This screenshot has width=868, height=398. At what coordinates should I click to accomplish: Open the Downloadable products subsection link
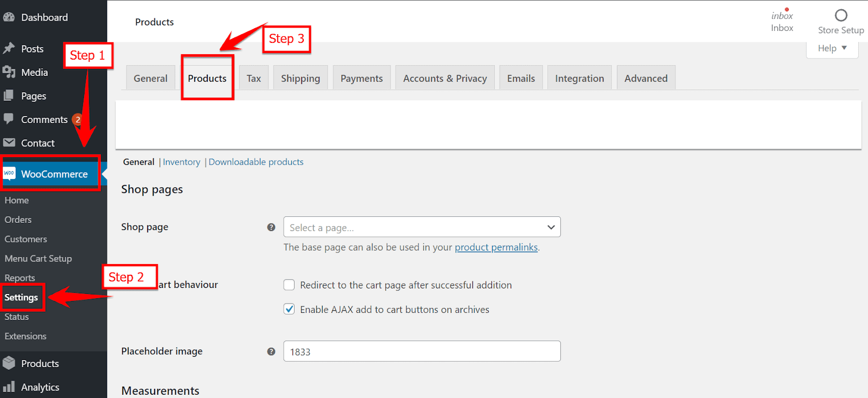coord(256,162)
